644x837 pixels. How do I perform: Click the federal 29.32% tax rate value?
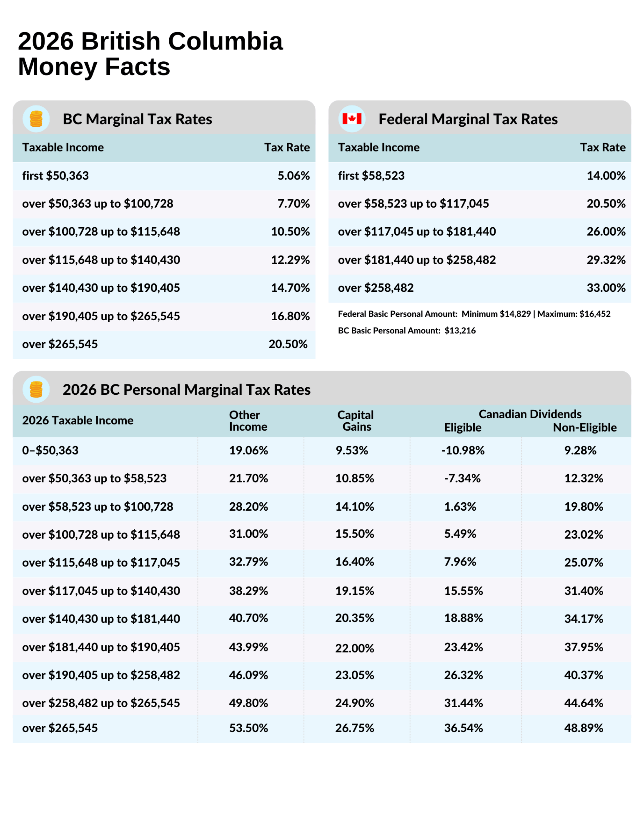tap(606, 260)
